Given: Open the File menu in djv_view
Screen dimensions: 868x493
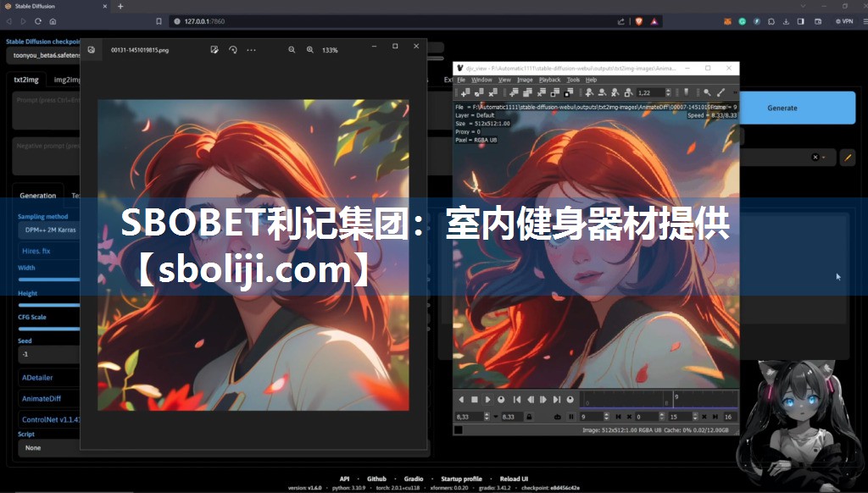Looking at the screenshot, I should coord(460,80).
